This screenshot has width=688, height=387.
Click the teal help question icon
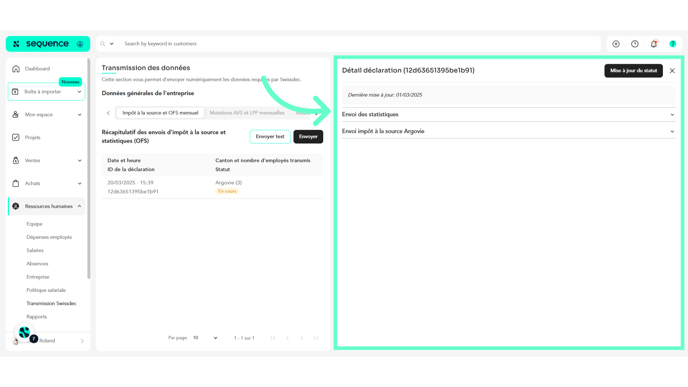tap(673, 44)
